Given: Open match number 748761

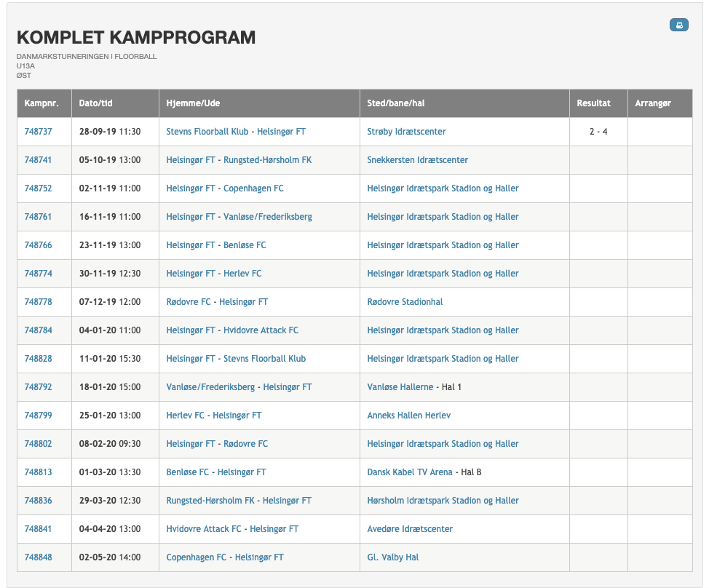Looking at the screenshot, I should 38,217.
